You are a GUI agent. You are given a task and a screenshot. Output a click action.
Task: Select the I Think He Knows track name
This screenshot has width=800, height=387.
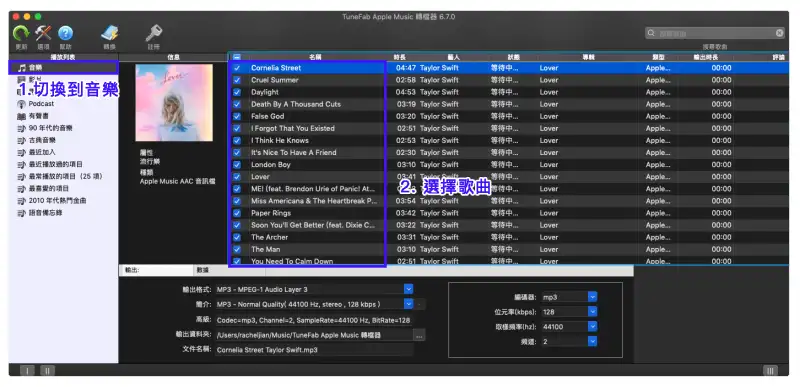coord(280,140)
